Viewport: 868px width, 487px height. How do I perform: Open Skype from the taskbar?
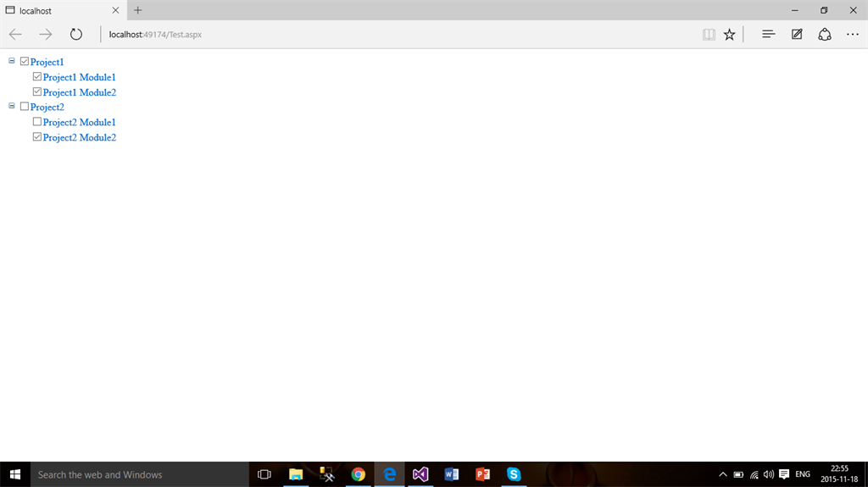(514, 474)
